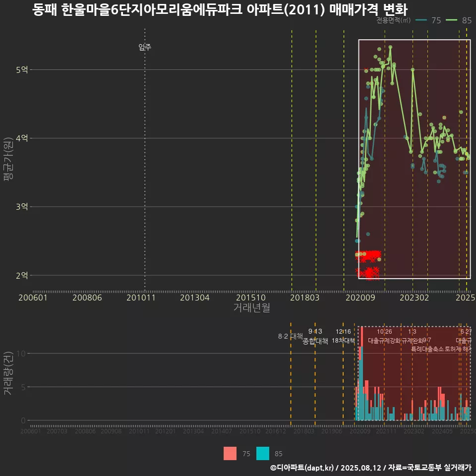Click 201612 on the volume chart axis
This screenshot has height=476, width=476.
tap(276, 431)
